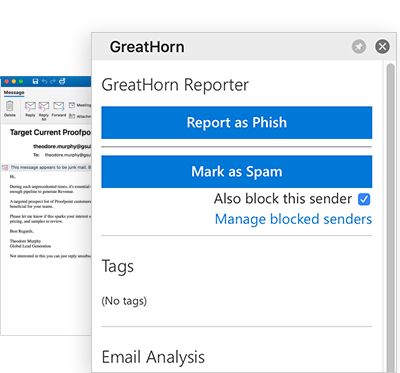Click the Undo arrow icon
This screenshot has width=400, height=373.
pos(44,81)
